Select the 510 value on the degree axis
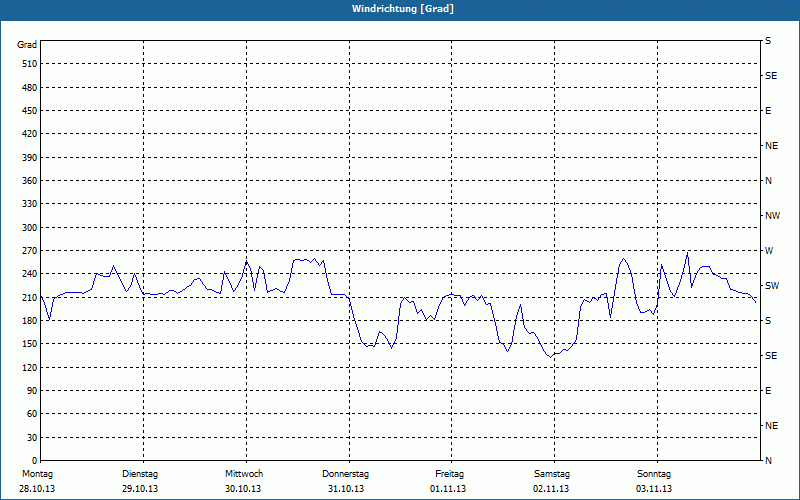Image resolution: width=800 pixels, height=500 pixels. (30, 64)
